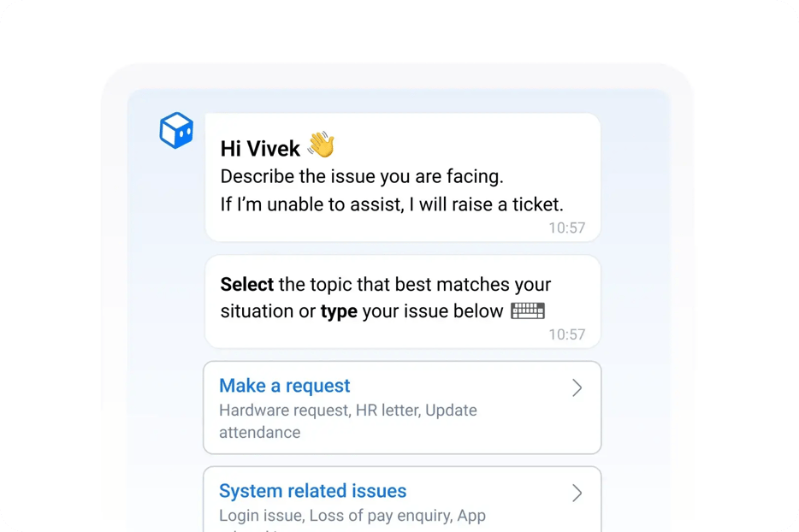This screenshot has width=799, height=532.
Task: Click the waving hand emoji
Action: coord(321,145)
